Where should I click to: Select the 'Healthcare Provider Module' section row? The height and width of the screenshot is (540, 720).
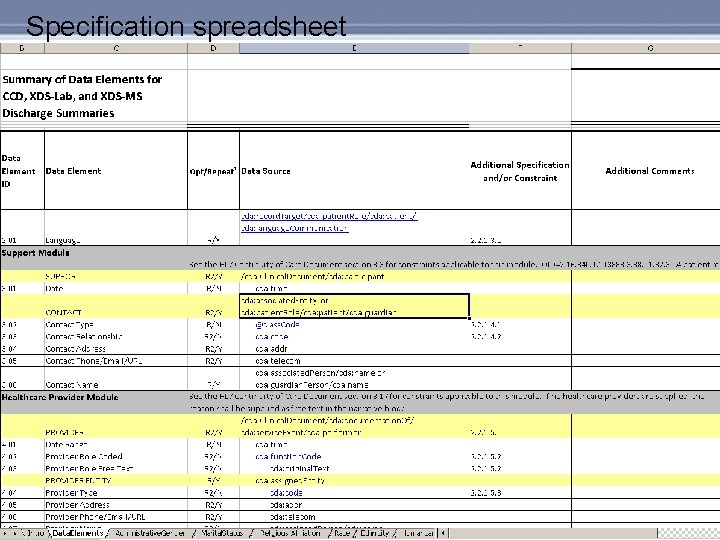click(360, 402)
